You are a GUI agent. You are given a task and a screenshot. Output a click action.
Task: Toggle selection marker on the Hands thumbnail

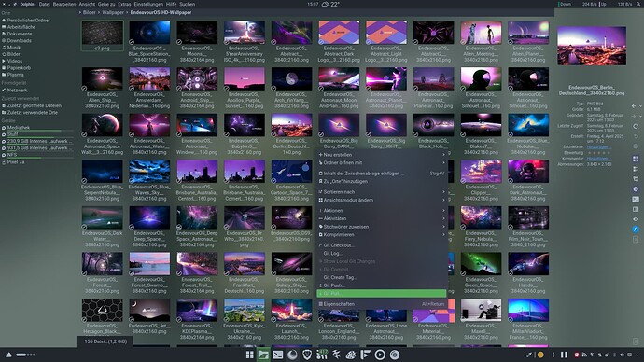tap(511, 273)
